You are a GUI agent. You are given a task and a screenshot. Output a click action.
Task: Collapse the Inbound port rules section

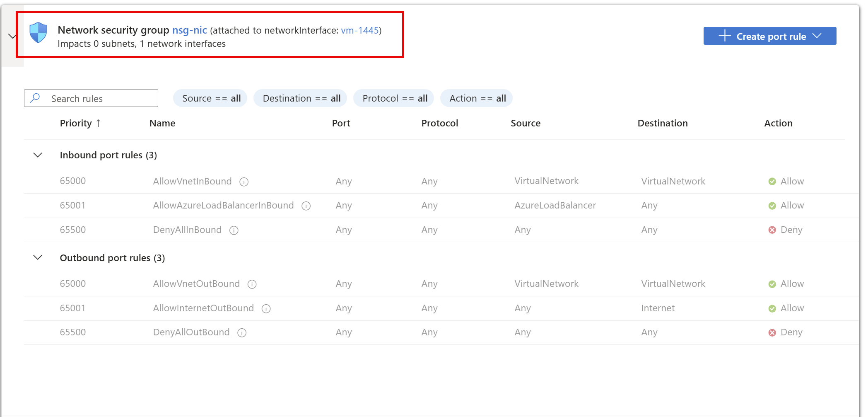(x=37, y=155)
